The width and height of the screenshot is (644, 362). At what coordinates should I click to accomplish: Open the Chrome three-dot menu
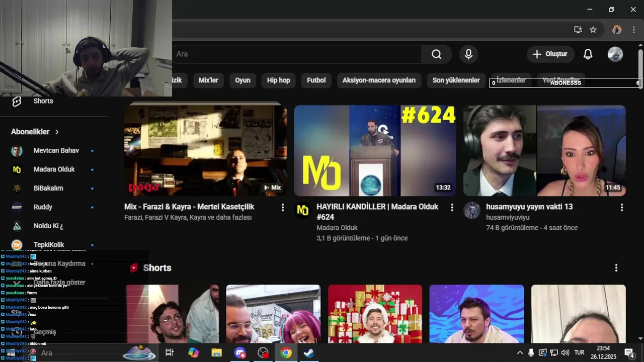[x=633, y=30]
